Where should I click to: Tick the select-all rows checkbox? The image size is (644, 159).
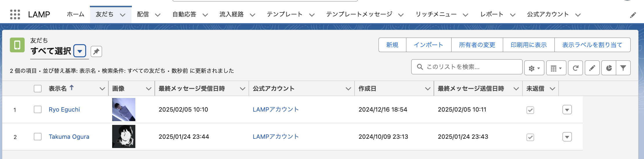point(38,88)
